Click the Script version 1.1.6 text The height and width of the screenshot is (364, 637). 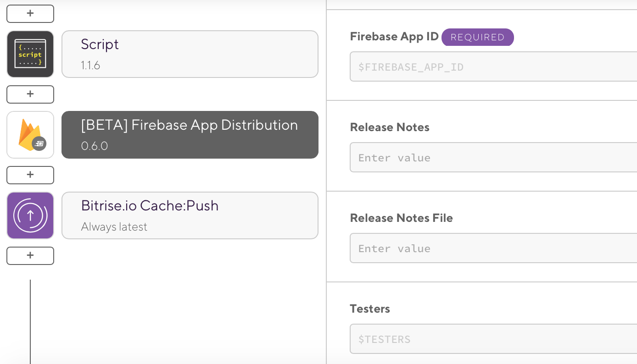pyautogui.click(x=90, y=66)
